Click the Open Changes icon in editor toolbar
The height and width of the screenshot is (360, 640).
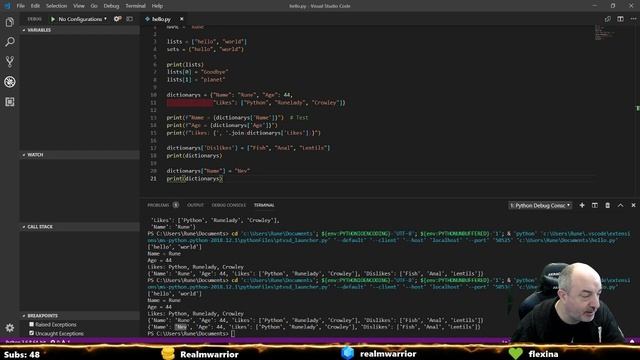click(x=608, y=19)
